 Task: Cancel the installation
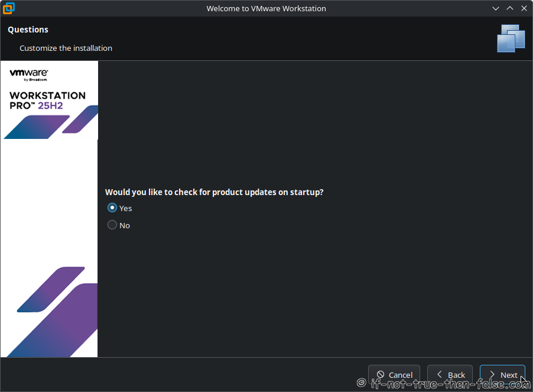coord(394,375)
